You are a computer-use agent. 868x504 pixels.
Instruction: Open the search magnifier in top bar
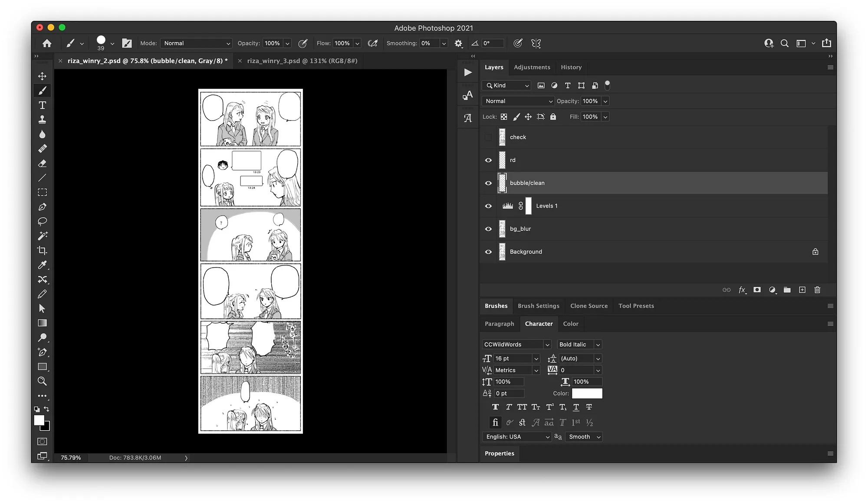tap(785, 43)
